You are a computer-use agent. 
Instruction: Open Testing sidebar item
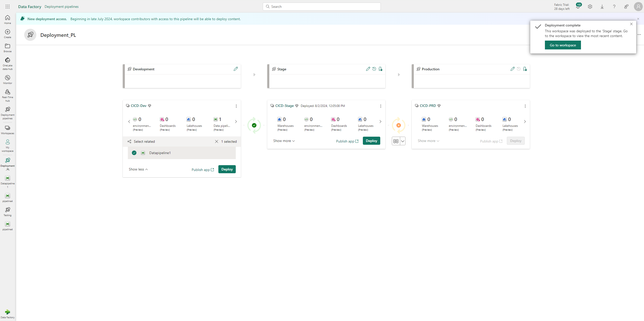[x=8, y=212]
